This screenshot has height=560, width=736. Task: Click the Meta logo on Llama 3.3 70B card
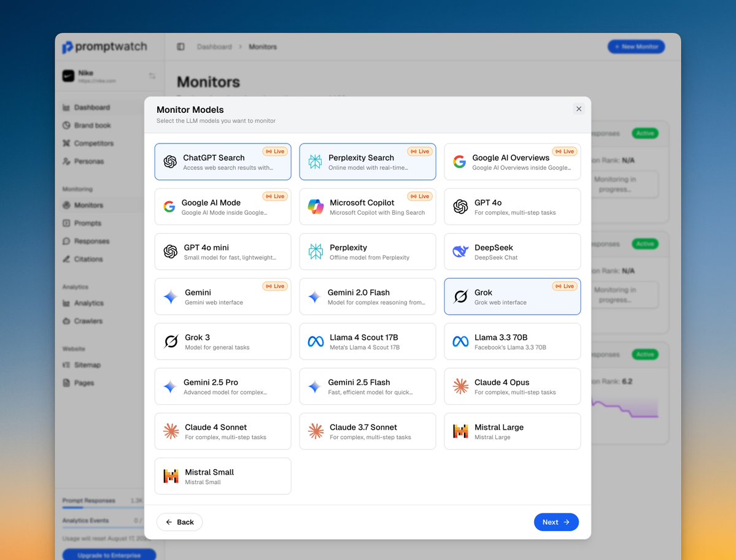coord(460,342)
